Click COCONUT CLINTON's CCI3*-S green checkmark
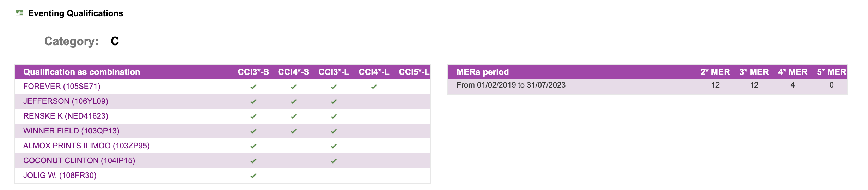Viewport: 868px width, 190px height. click(x=253, y=161)
